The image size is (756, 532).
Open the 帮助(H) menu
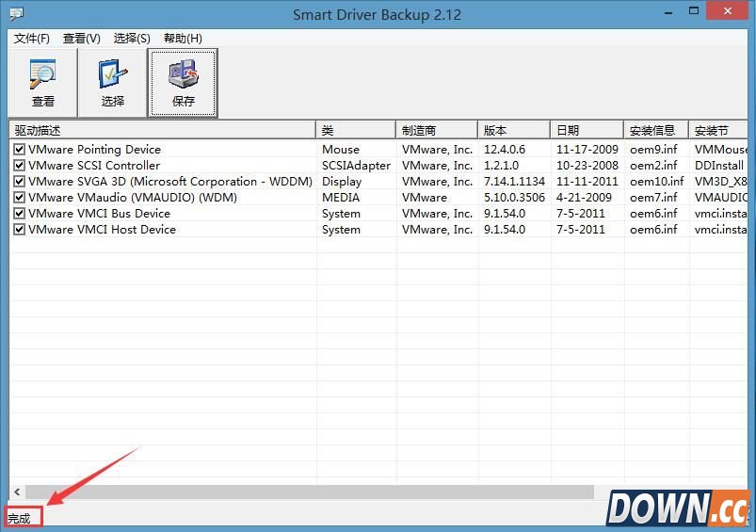(x=183, y=39)
